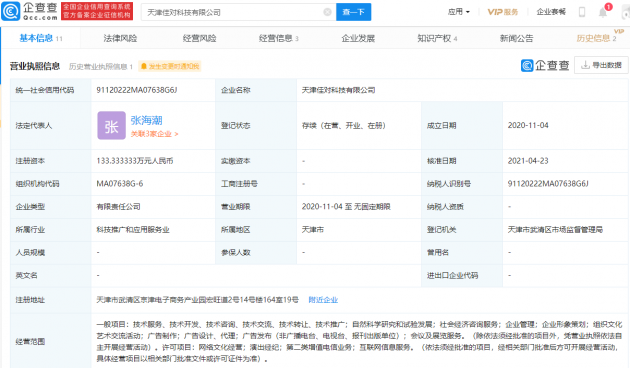Open the 附近企业 link

coord(323,300)
